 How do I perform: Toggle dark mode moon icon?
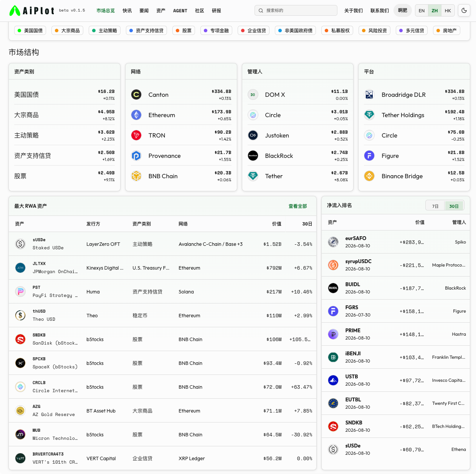pyautogui.click(x=464, y=10)
